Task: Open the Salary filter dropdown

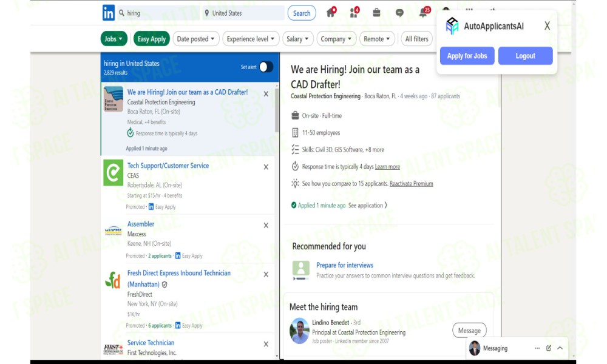Action: click(297, 39)
